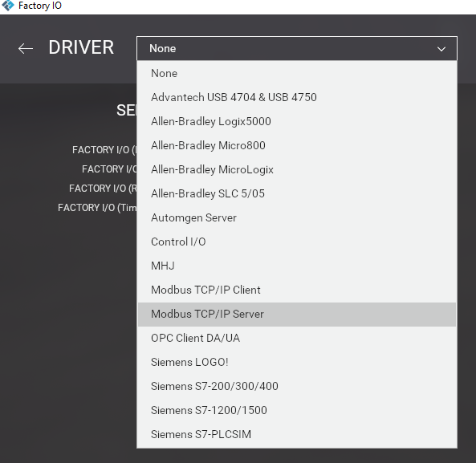Choose Modbus TCP/IP Client
This screenshot has height=463, width=476.
coord(297,290)
